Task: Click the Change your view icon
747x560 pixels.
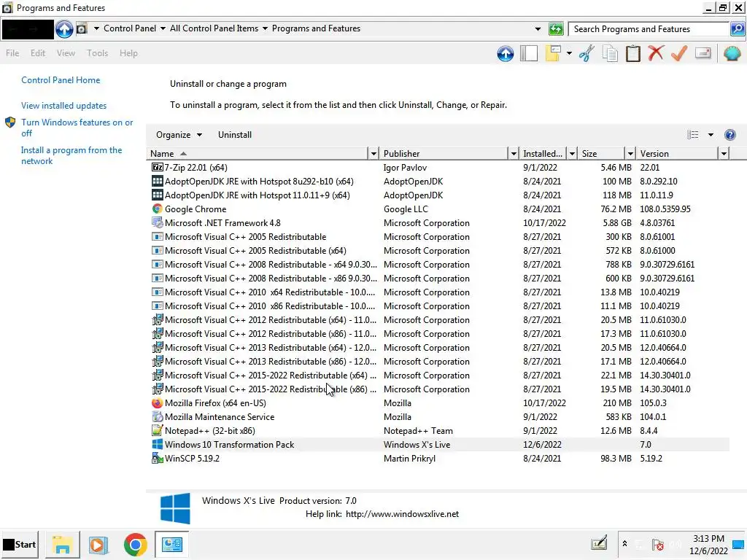Action: click(x=693, y=135)
